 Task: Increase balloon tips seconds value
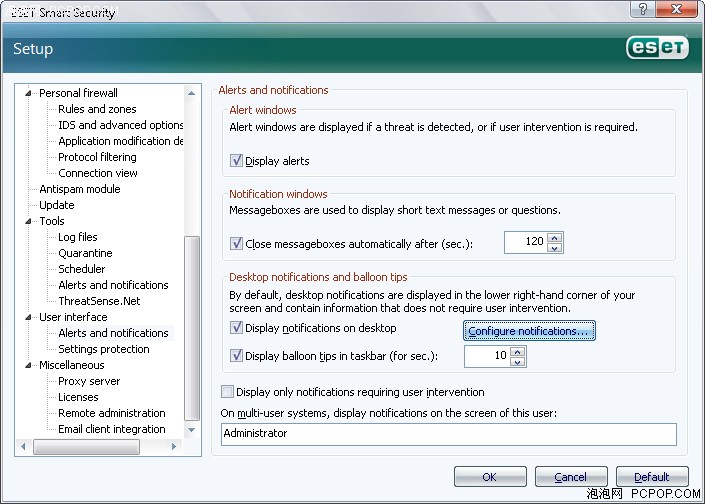518,352
